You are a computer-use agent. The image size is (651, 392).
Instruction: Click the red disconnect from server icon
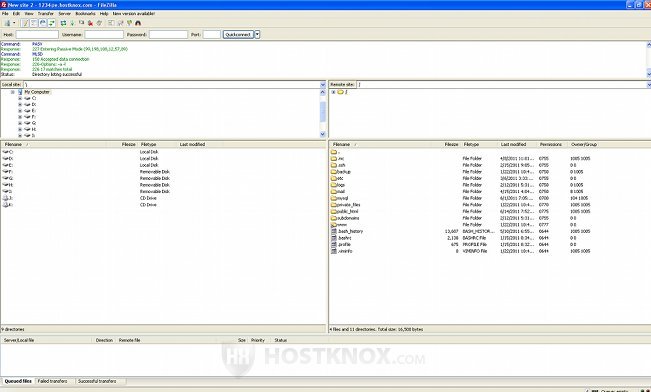90,23
